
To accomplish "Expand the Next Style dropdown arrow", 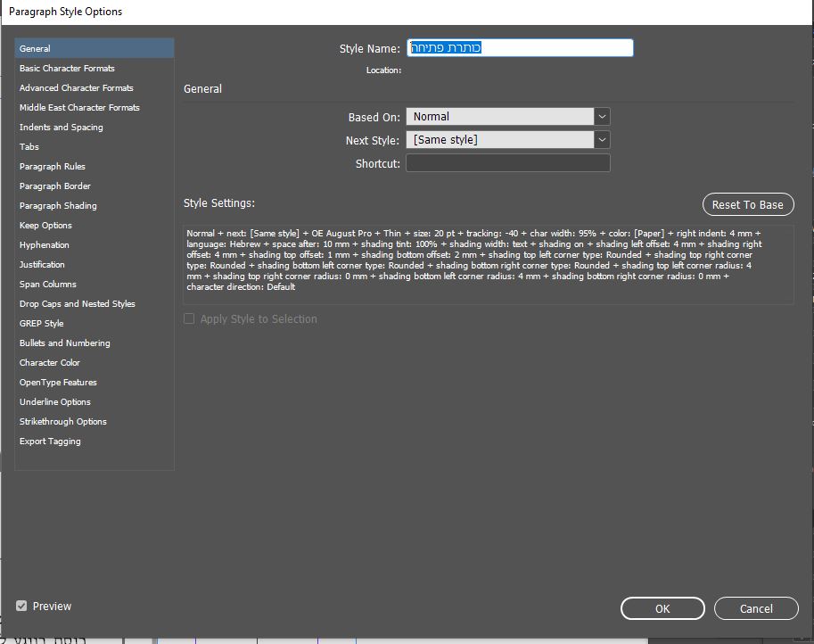I will point(602,140).
